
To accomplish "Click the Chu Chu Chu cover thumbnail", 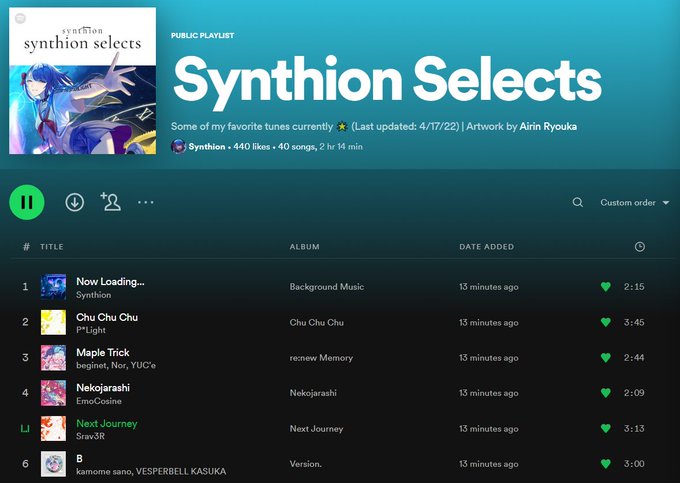I will coord(53,322).
